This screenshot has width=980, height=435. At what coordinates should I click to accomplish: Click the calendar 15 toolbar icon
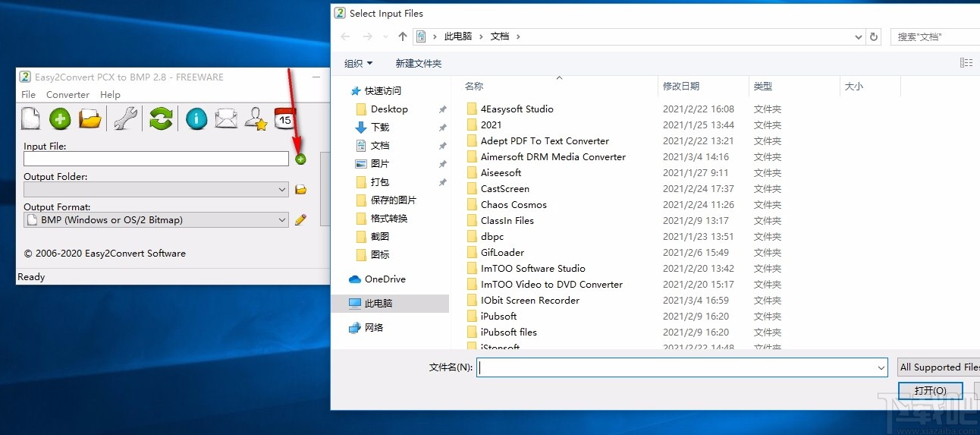(x=284, y=118)
